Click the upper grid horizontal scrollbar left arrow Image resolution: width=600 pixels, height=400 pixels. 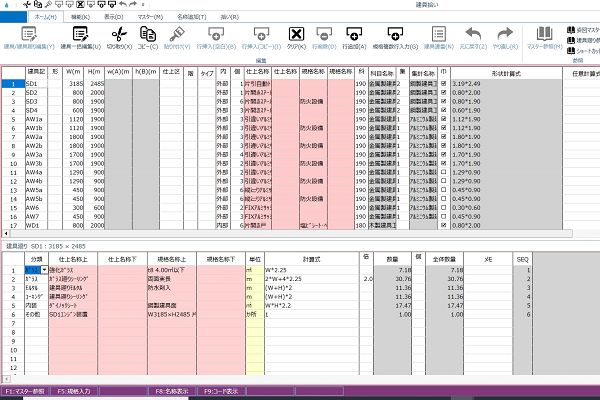(x=6, y=233)
